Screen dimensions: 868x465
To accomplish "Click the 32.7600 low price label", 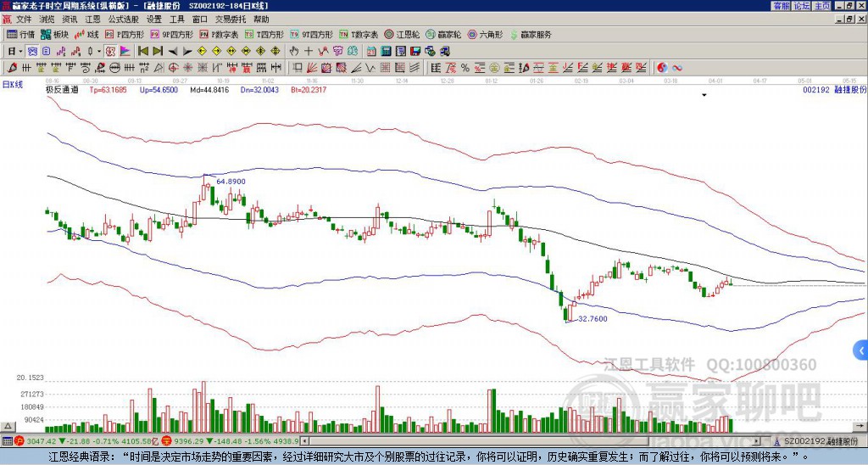I will [x=592, y=319].
